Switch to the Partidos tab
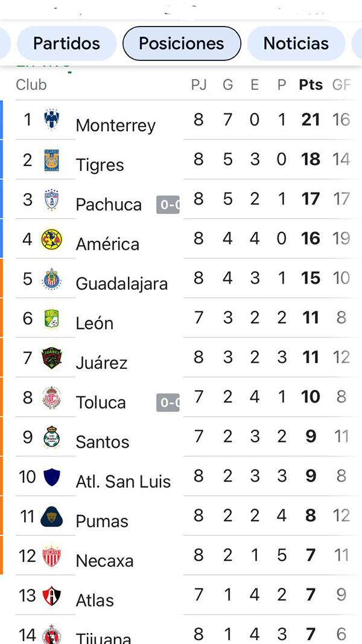 click(66, 43)
